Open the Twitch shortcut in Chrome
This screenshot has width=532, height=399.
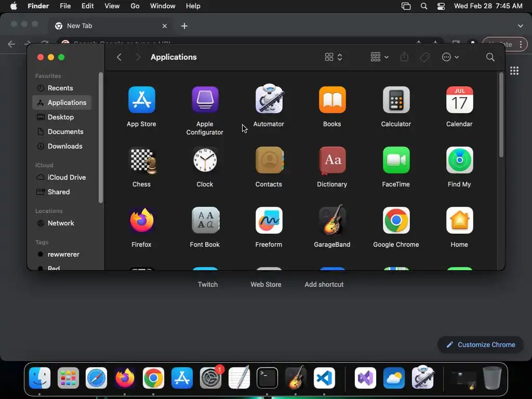pos(208,284)
